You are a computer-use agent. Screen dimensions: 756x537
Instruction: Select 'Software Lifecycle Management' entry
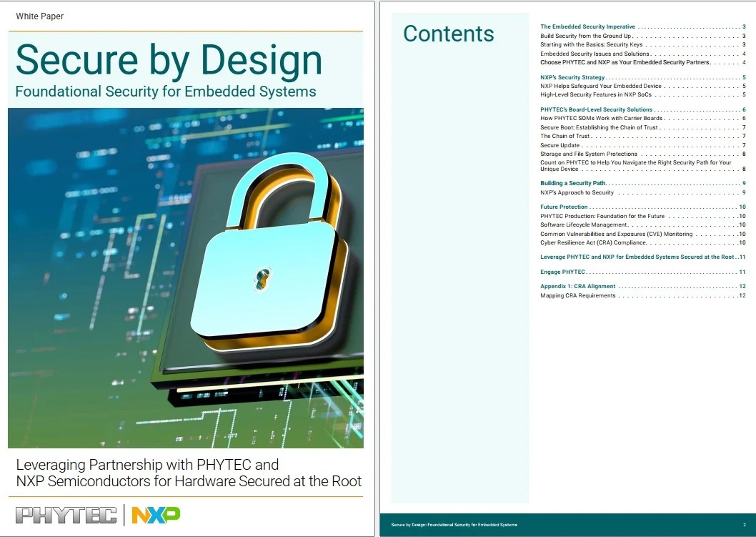tap(642, 225)
